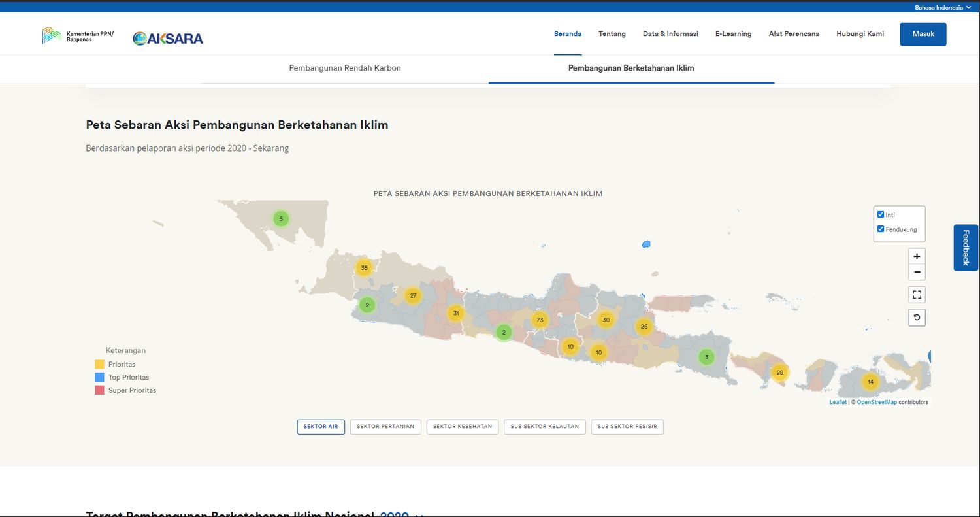Select the cluster marker showing 31
Viewport: 980px width, 517px height.
pyautogui.click(x=456, y=313)
